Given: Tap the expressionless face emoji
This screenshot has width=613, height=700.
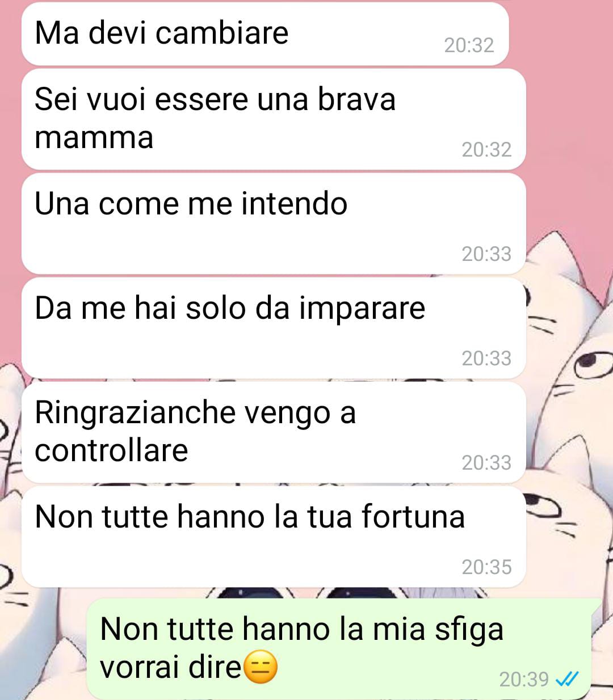Looking at the screenshot, I should pos(261,667).
